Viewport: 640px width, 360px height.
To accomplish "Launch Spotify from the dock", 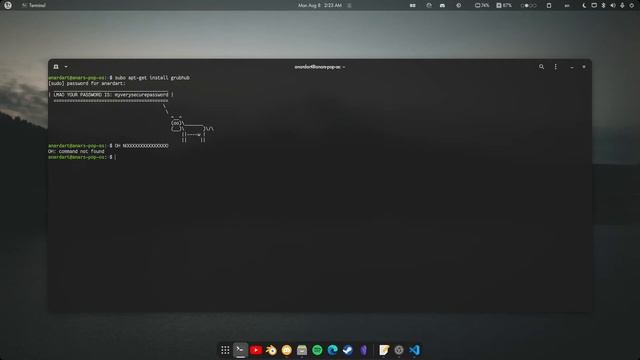I will tap(317, 350).
